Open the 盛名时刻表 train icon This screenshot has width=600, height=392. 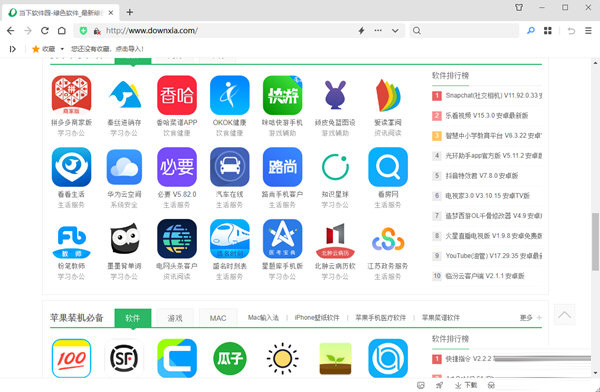coord(230,239)
